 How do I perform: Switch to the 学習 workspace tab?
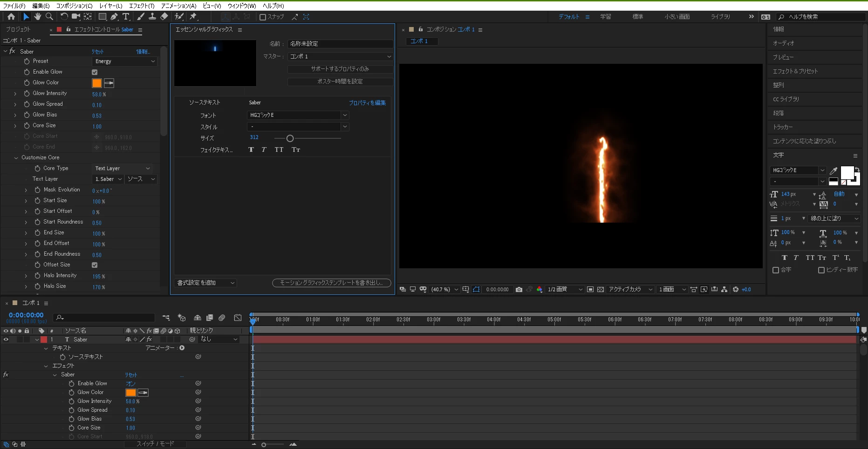(605, 17)
